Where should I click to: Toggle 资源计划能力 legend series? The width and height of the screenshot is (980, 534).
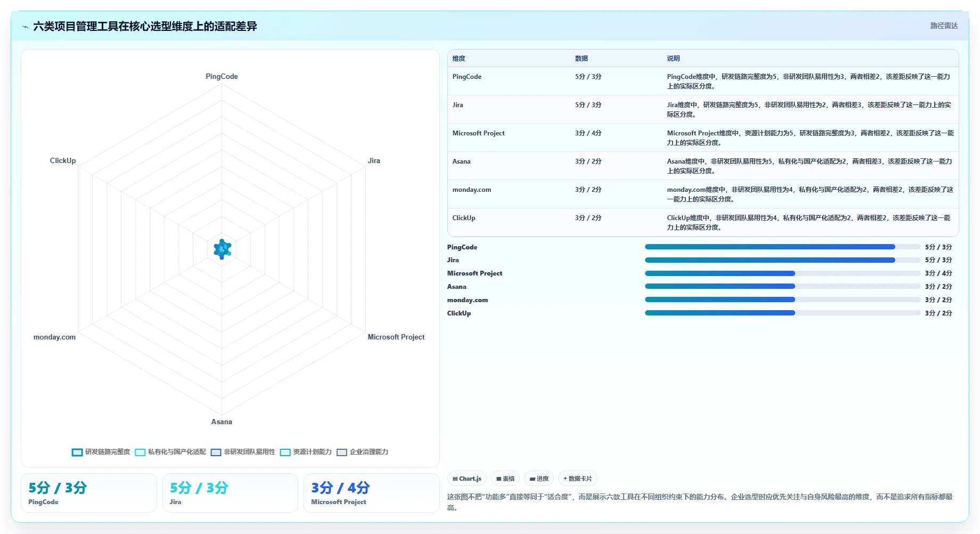pyautogui.click(x=306, y=452)
